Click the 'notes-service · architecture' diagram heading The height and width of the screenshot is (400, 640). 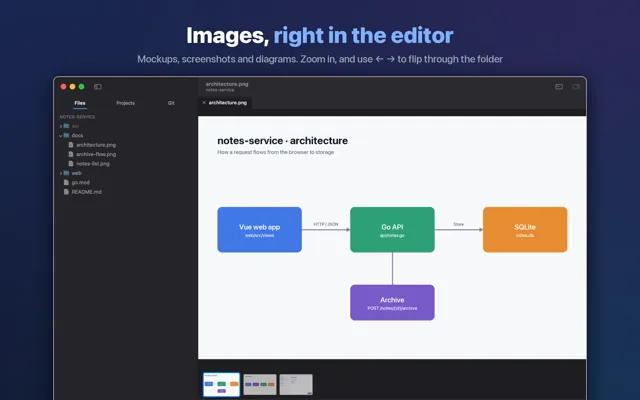[282, 140]
